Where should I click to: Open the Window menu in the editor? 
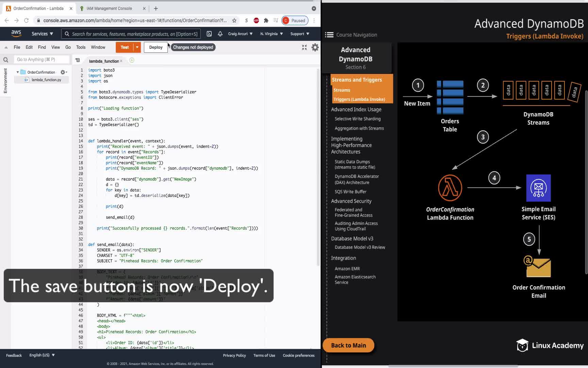pyautogui.click(x=98, y=47)
